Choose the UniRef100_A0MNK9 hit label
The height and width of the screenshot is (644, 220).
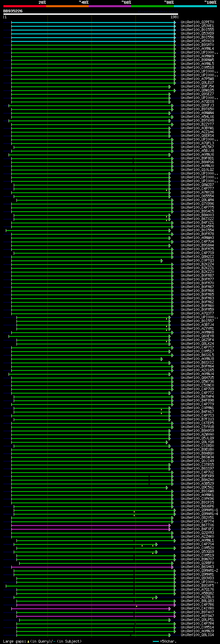197,56
